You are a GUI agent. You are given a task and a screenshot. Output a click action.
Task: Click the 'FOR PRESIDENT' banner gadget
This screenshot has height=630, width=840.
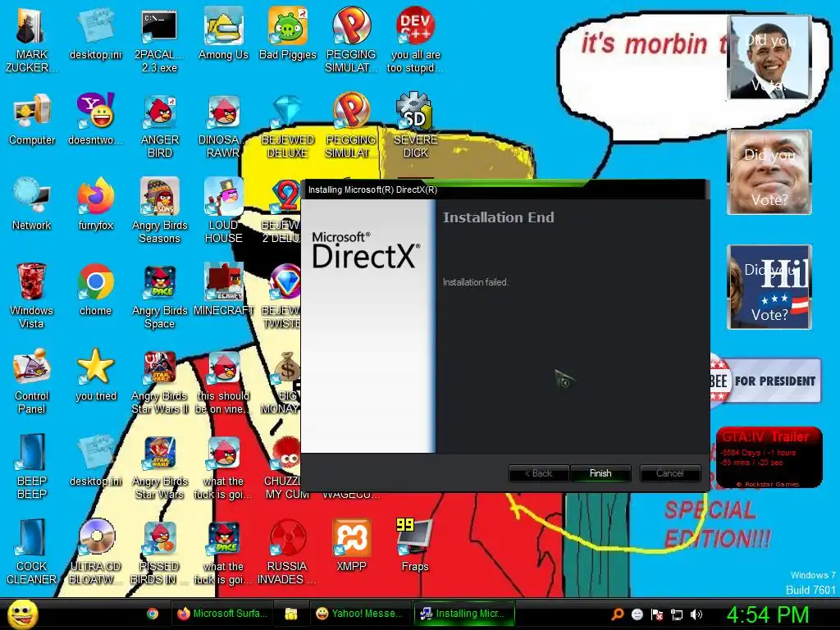click(765, 381)
